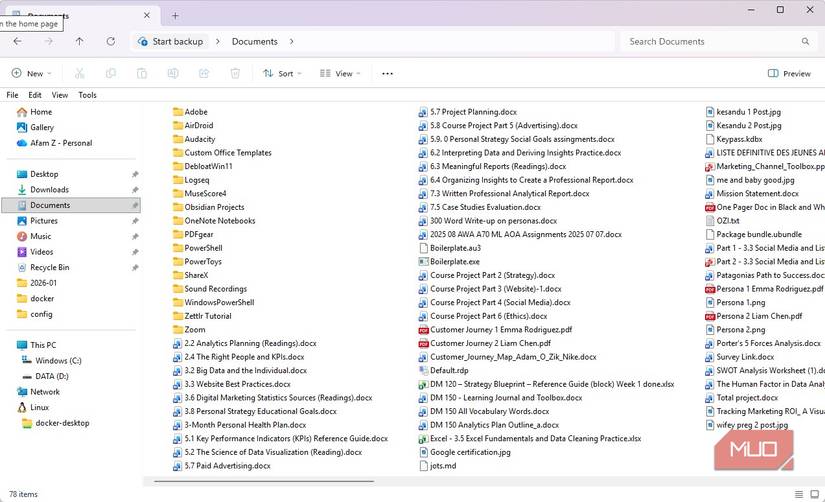825x502 pixels.
Task: Go back with the Back arrow
Action: pos(17,41)
